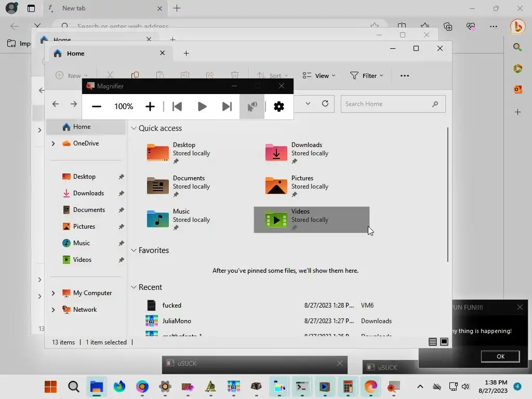This screenshot has height=399, width=532.
Task: Open Pictures from sidebar pinned list
Action: pyautogui.click(x=84, y=227)
